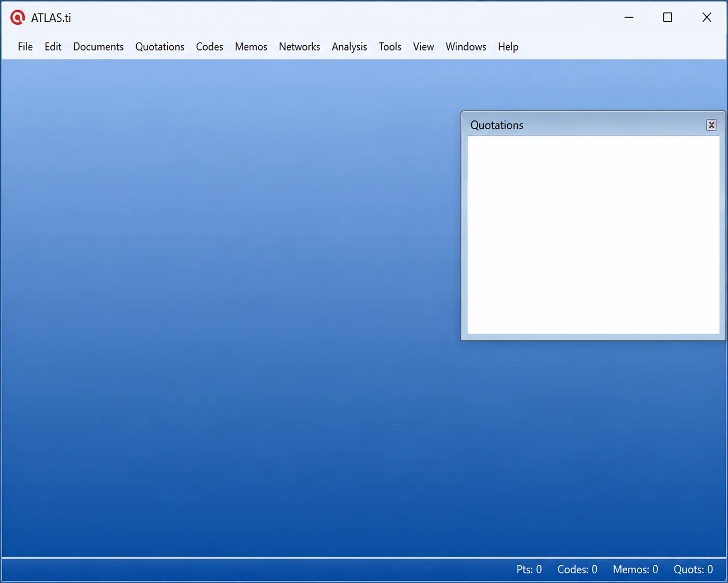
Task: Open the Analysis menu
Action: coord(349,47)
